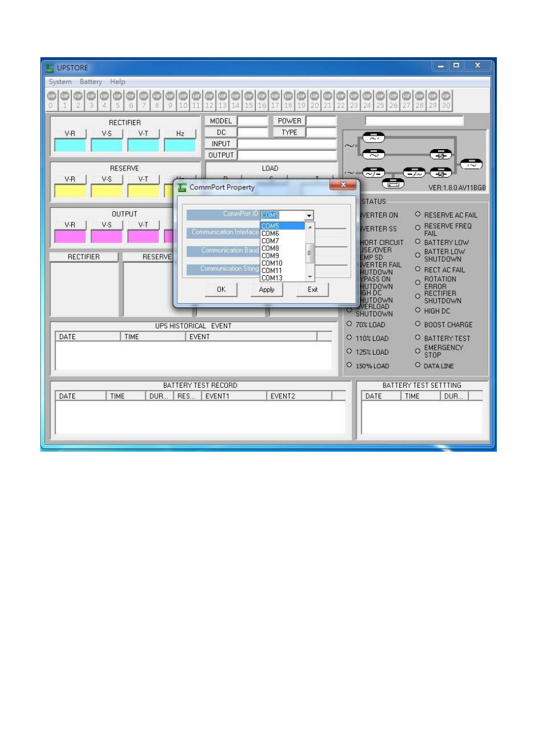
Task: Close the CommPort Property dialog
Action: pyautogui.click(x=343, y=185)
